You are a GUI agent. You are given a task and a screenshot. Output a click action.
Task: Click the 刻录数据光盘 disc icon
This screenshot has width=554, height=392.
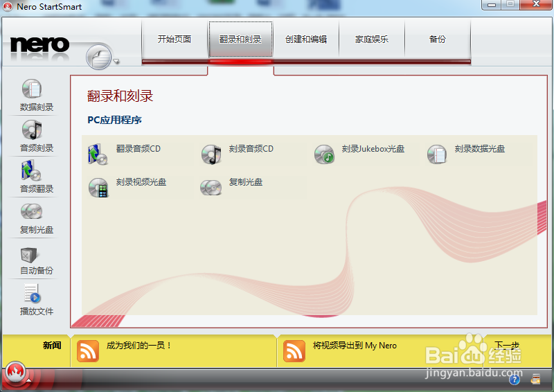pos(437,154)
